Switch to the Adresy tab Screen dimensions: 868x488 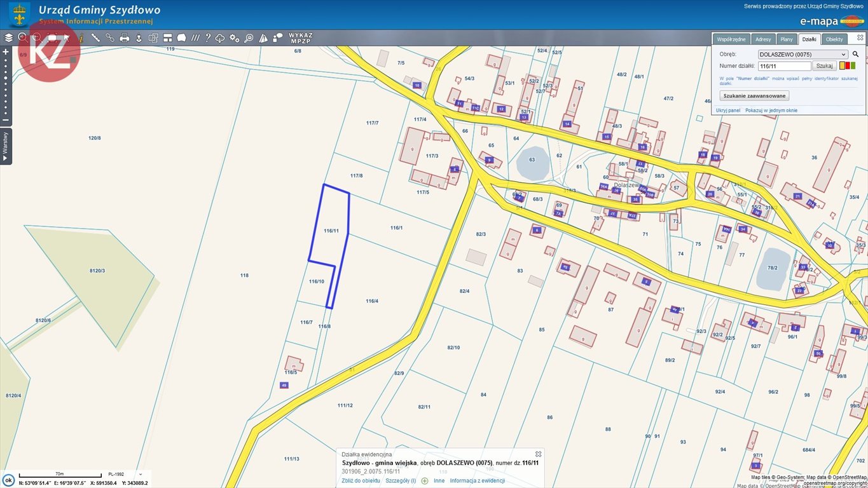[x=763, y=39]
